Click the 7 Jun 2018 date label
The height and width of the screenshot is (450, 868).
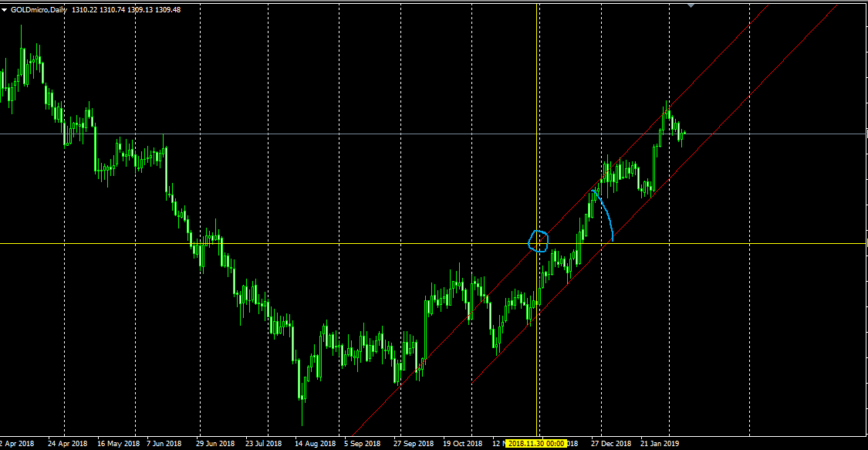pyautogui.click(x=164, y=443)
